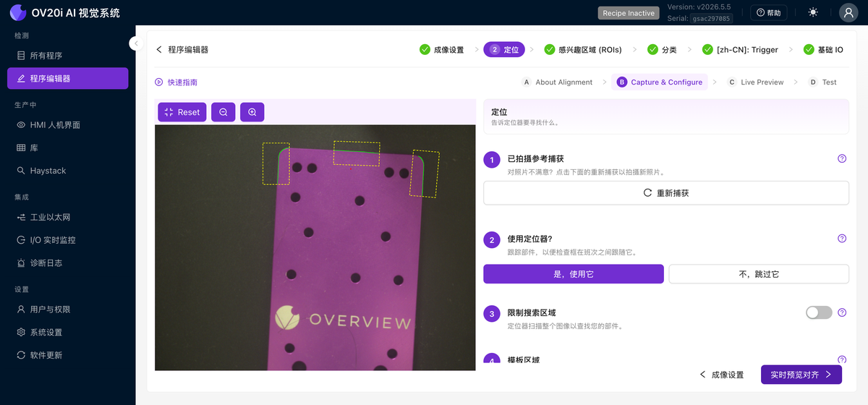Click the zoom in magnifier icon
868x405 pixels.
pos(252,112)
